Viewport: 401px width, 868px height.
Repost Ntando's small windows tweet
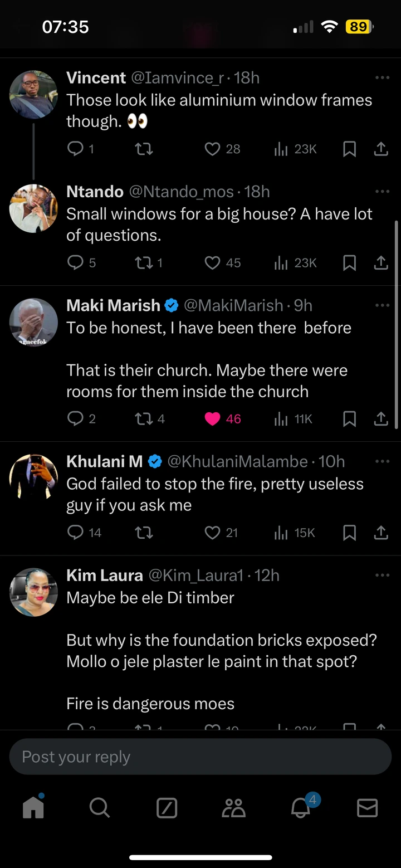coord(144,262)
